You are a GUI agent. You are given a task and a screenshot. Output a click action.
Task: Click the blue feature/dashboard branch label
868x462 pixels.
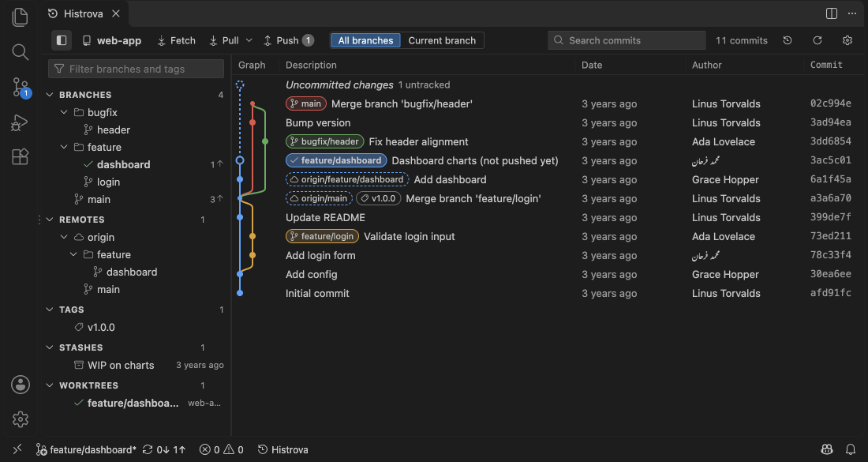[336, 160]
